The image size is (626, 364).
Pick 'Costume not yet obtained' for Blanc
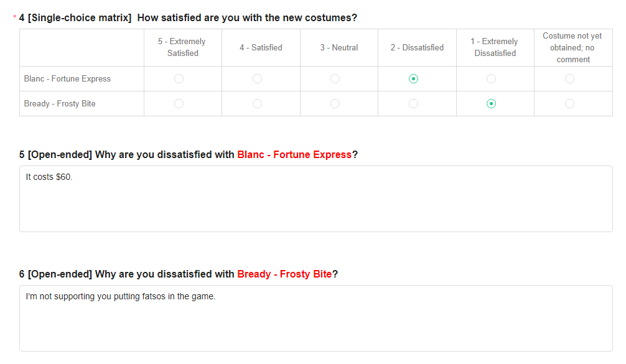569,79
